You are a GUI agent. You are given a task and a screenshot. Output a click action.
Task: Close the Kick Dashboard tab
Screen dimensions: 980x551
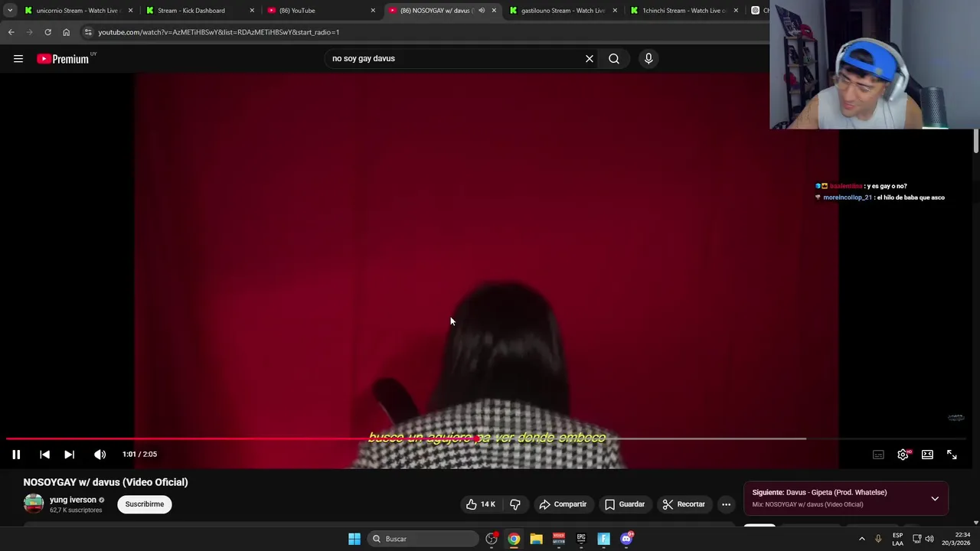[252, 11]
